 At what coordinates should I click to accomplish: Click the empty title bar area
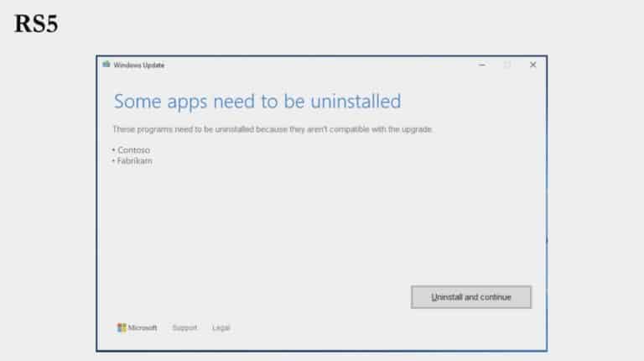coord(319,65)
